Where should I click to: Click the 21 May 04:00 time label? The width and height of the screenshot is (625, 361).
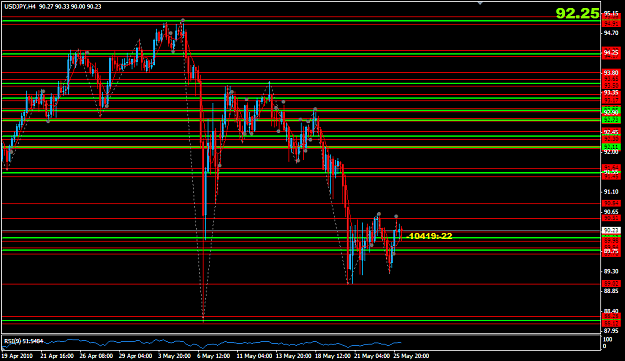tap(371, 356)
